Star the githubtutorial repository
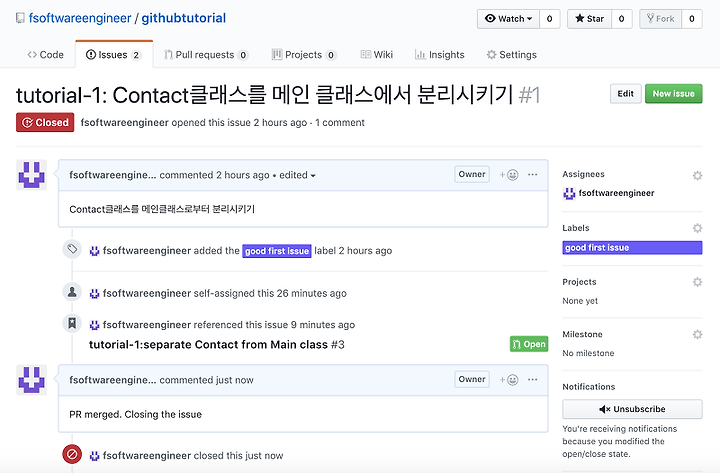The height and width of the screenshot is (473, 720). [590, 19]
